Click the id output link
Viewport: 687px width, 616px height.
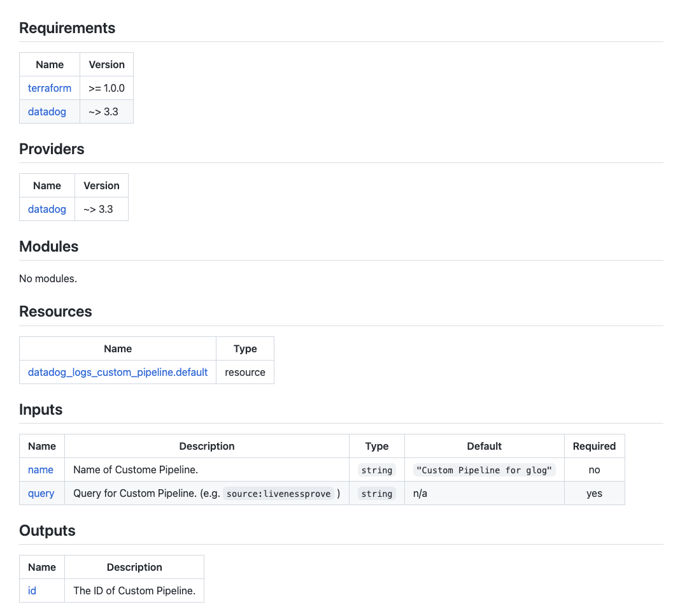click(32, 591)
